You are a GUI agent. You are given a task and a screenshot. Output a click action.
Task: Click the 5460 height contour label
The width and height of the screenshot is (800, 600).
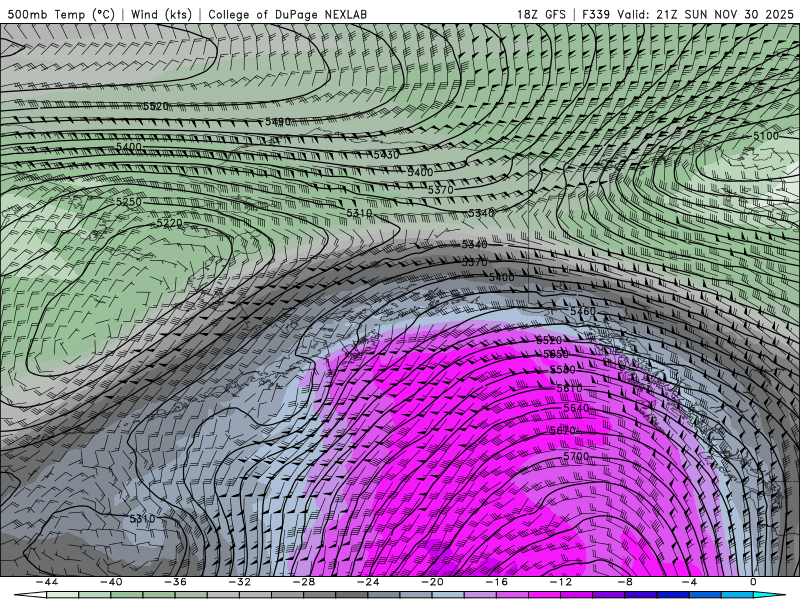pyautogui.click(x=583, y=311)
